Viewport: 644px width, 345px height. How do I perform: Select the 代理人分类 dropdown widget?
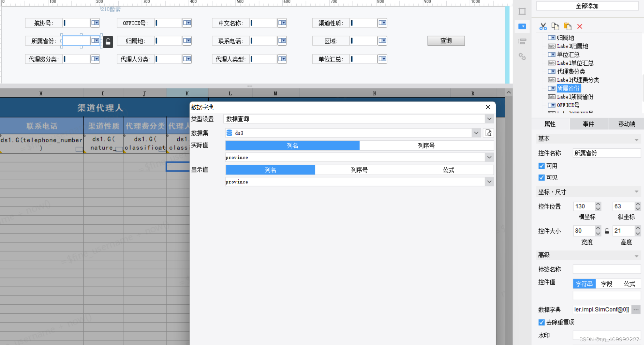(x=173, y=59)
